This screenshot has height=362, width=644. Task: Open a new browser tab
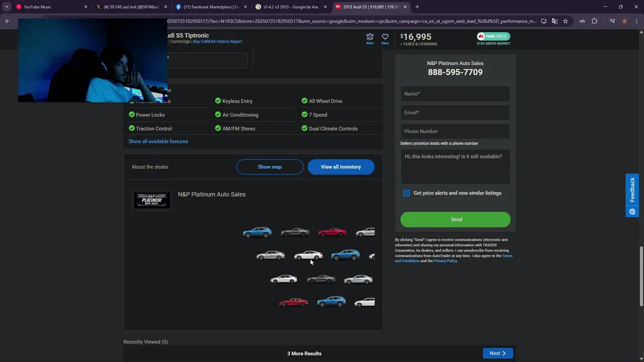point(417,7)
